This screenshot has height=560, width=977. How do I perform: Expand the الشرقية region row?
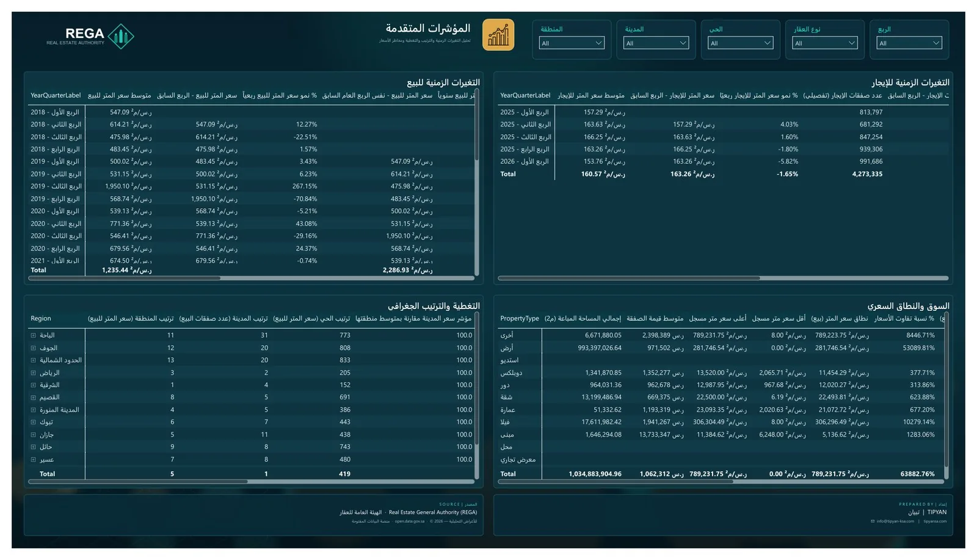pyautogui.click(x=34, y=385)
